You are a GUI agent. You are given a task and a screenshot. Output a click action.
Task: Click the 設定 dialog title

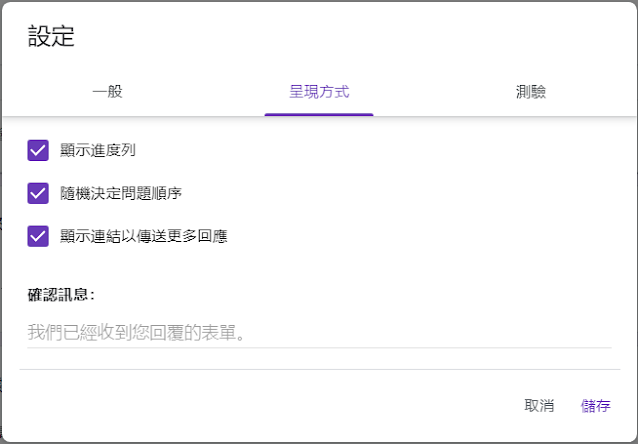tap(51, 36)
